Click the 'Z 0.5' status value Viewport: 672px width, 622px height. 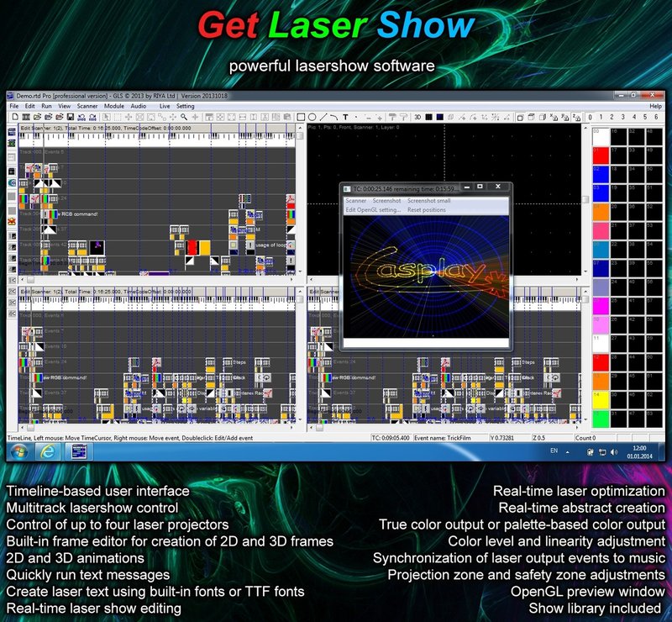tap(539, 438)
